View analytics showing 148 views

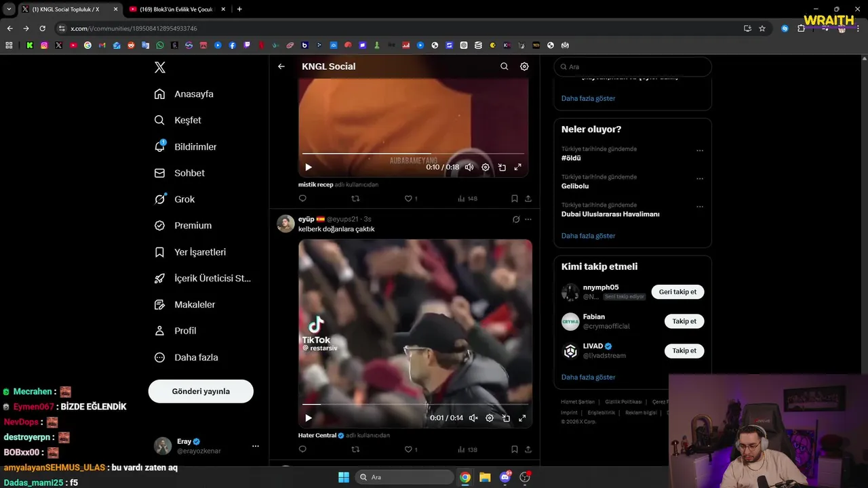point(468,199)
